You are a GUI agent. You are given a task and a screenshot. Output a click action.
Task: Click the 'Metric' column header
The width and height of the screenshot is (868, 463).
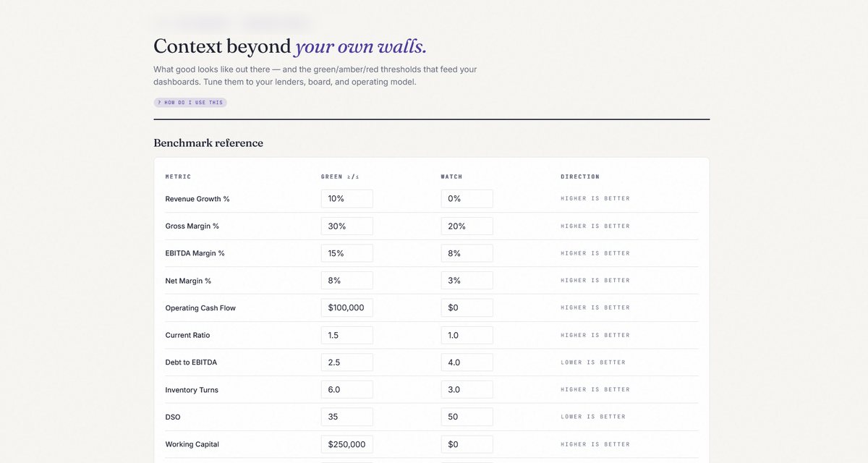178,177
